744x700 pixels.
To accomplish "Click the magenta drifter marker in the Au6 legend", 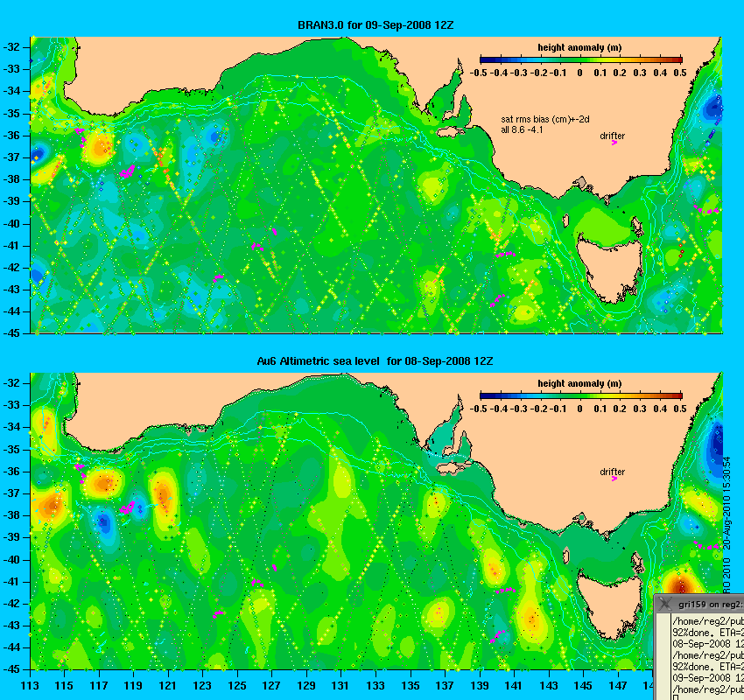I will click(x=614, y=479).
